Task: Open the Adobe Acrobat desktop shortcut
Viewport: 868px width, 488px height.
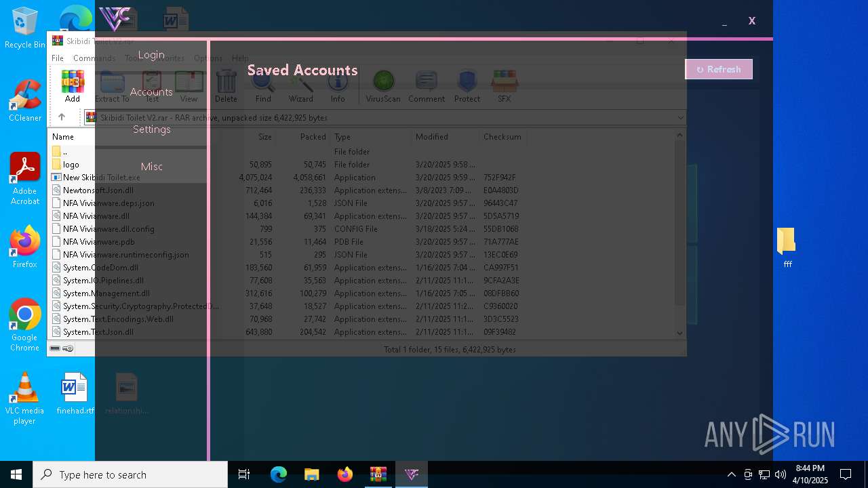Action: (x=24, y=179)
